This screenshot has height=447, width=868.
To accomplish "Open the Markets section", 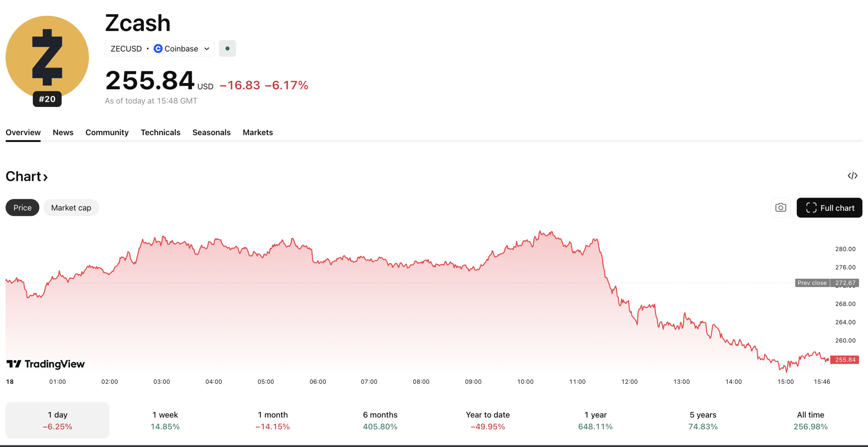I will pyautogui.click(x=257, y=132).
